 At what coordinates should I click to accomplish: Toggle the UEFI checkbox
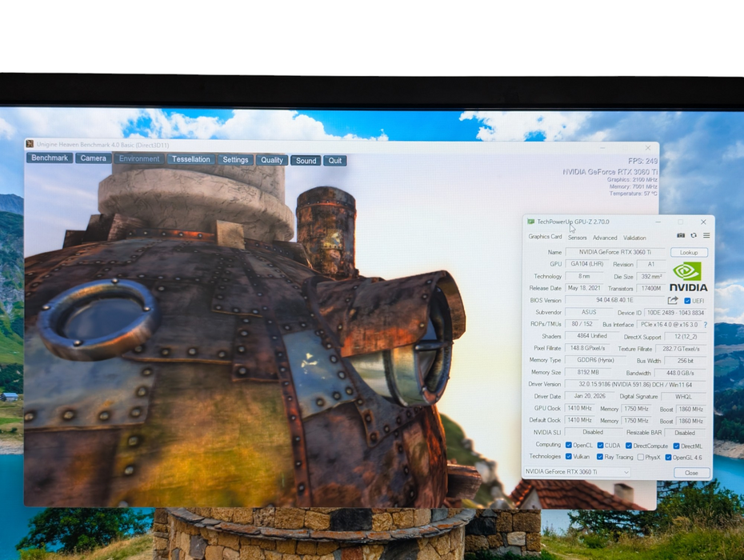(687, 301)
